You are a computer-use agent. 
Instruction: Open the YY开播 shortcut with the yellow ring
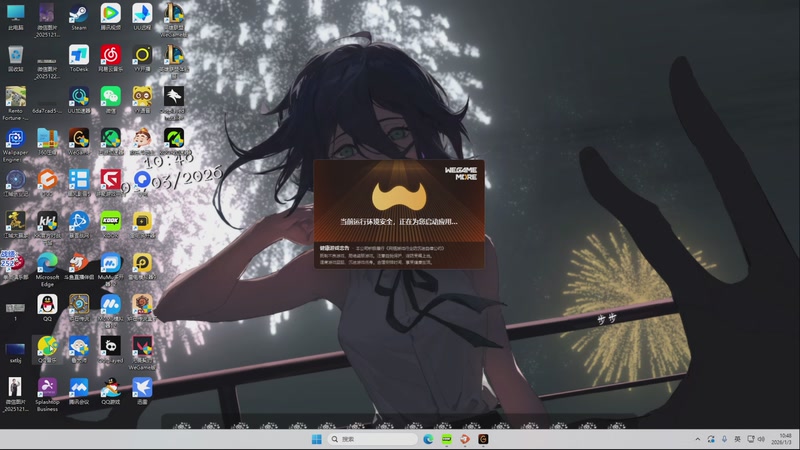pyautogui.click(x=142, y=58)
